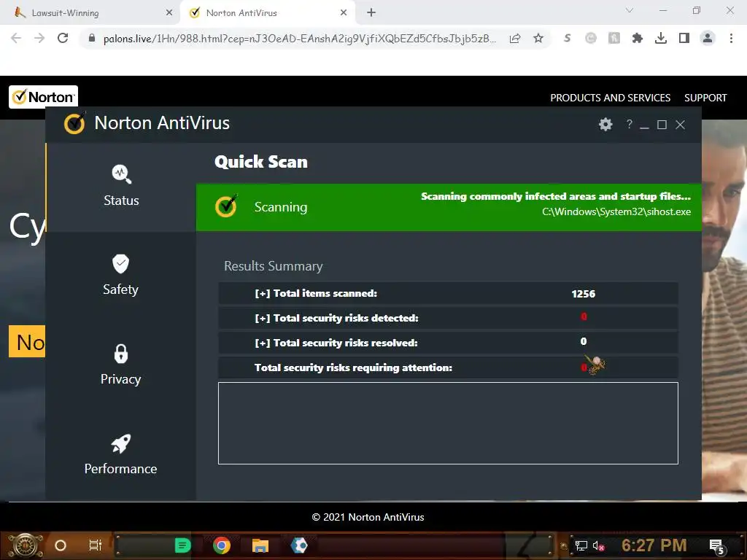Open the help question mark
Viewport: 747px width, 560px height.
(630, 124)
